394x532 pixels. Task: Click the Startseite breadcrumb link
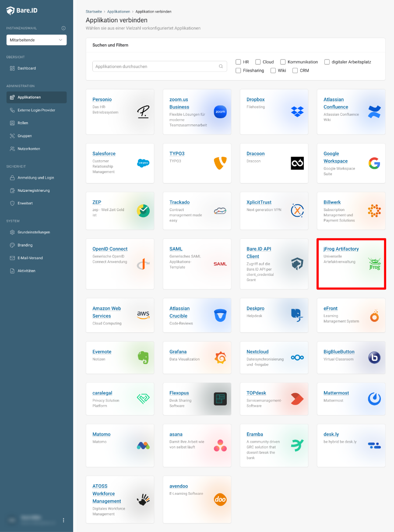click(x=94, y=11)
